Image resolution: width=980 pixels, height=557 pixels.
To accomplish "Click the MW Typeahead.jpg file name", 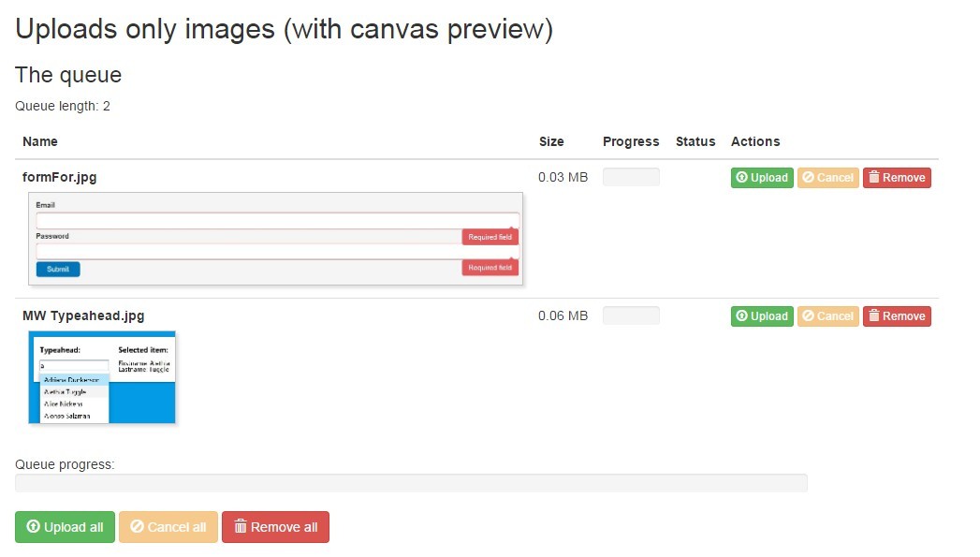I will pos(83,315).
